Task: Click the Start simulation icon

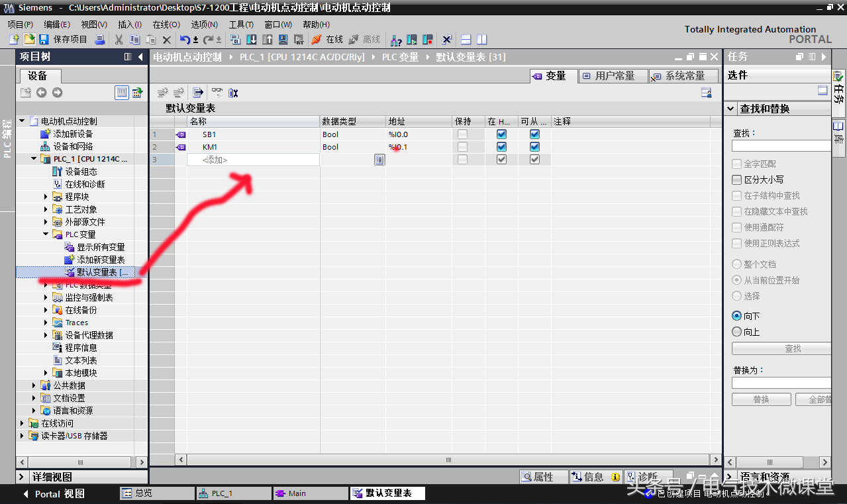Action: 283,40
